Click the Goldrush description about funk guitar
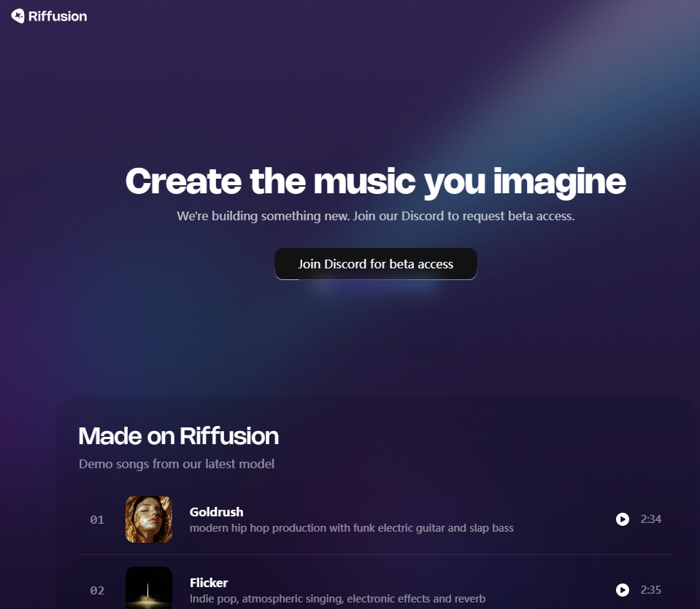700x609 pixels. (x=352, y=528)
